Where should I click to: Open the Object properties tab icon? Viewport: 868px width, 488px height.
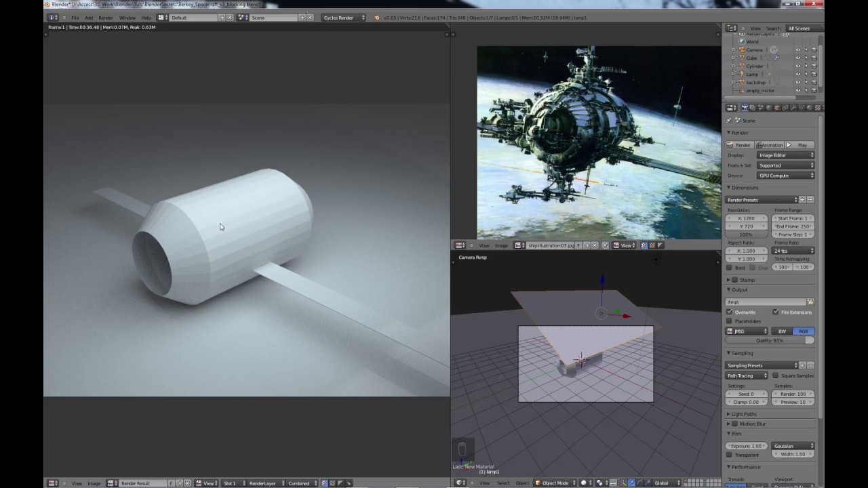[777, 108]
